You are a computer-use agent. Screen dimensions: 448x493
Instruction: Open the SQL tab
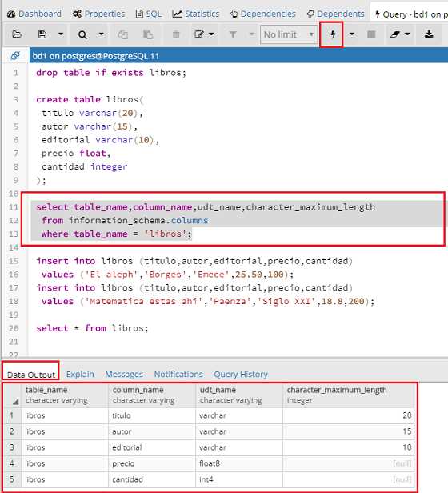148,14
